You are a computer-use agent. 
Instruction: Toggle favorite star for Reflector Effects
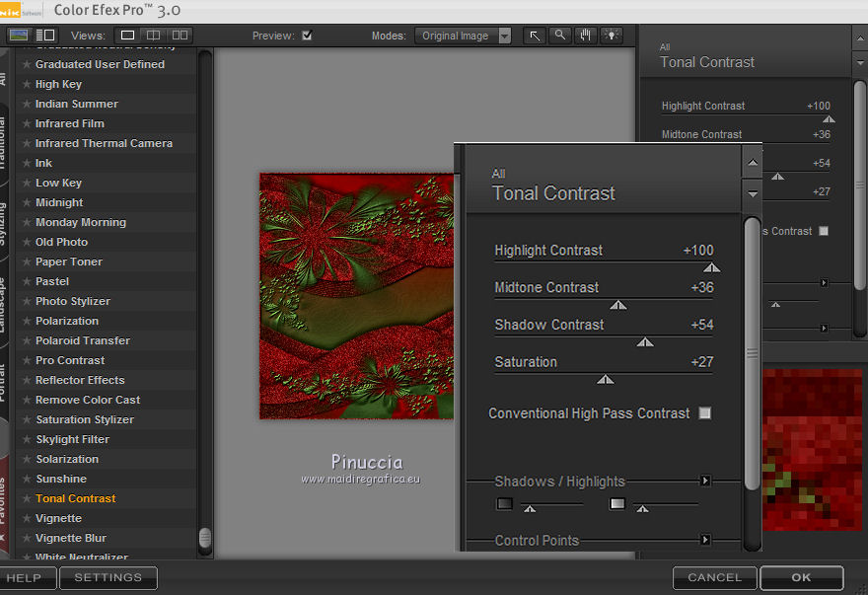coord(26,380)
